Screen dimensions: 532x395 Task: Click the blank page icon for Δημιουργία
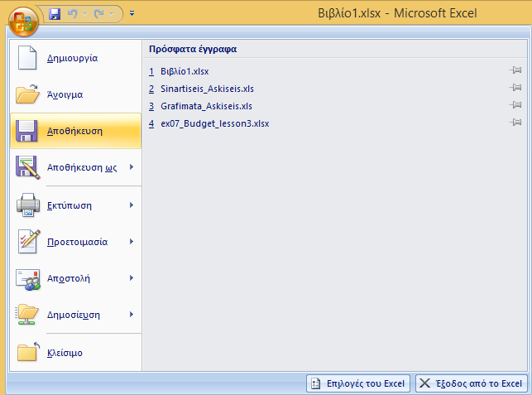(x=27, y=58)
